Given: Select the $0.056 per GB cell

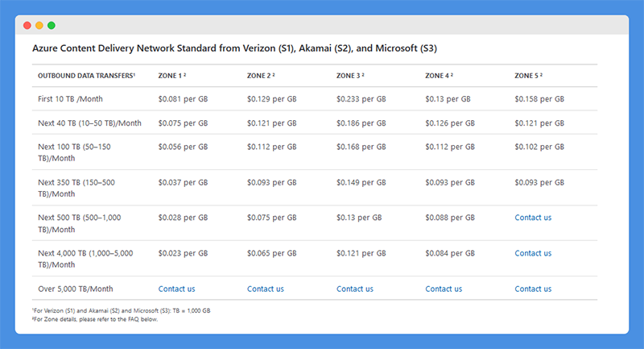Looking at the screenshot, I should pyautogui.click(x=183, y=147).
